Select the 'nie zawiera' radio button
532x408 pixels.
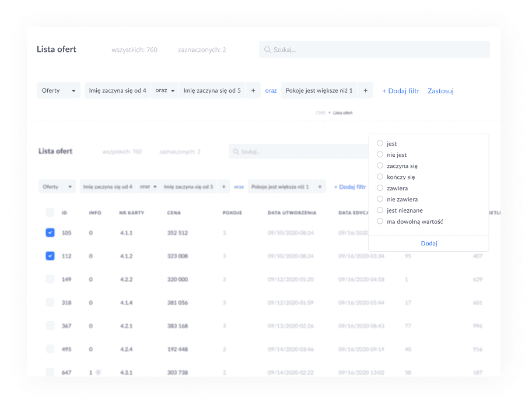380,199
